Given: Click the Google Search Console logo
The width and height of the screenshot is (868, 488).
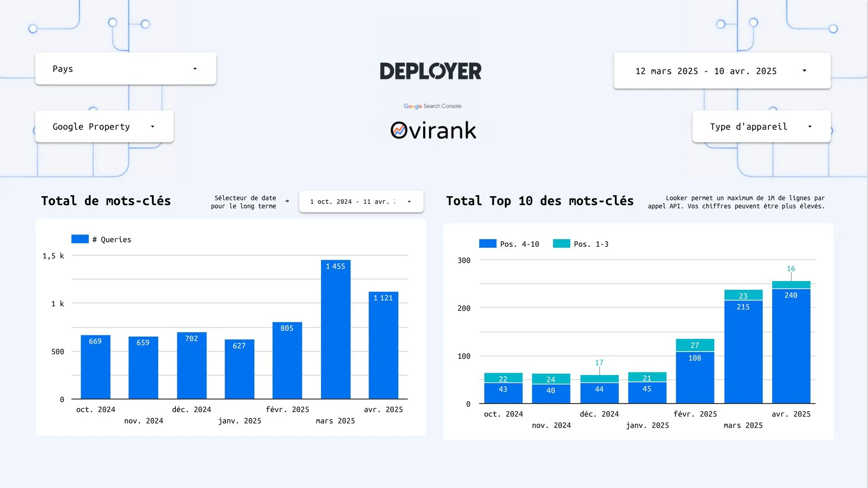Looking at the screenshot, I should pyautogui.click(x=433, y=106).
